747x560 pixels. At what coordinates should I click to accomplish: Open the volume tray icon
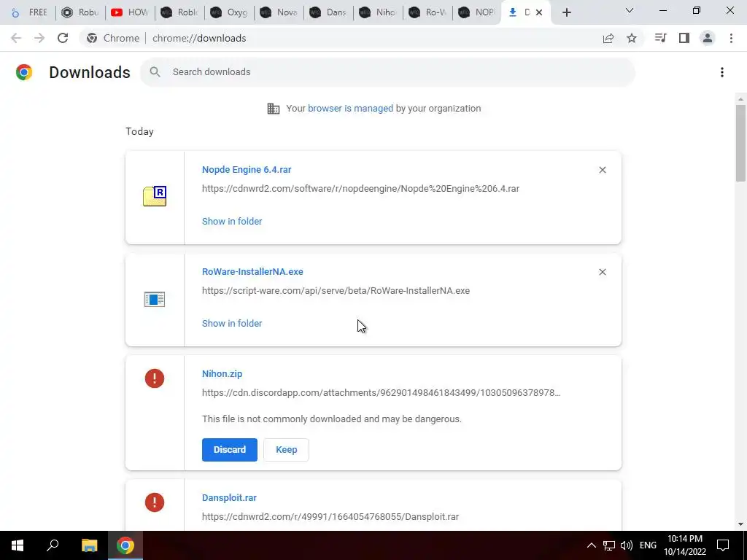click(627, 545)
